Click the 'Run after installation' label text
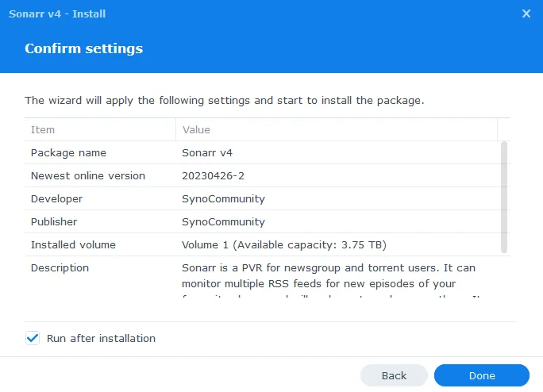Screen dimensions: 543x392 [x=101, y=338]
